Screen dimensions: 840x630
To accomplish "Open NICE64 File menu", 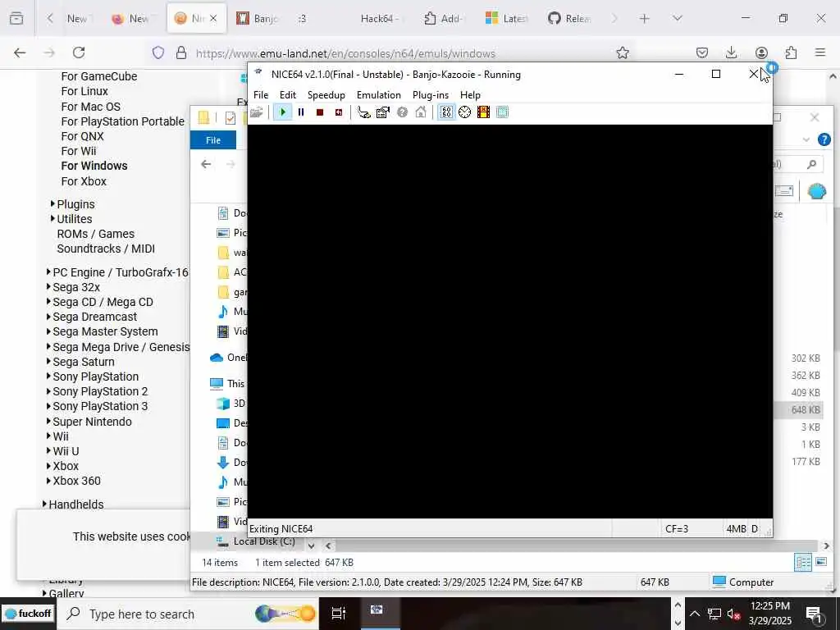I will [x=261, y=95].
